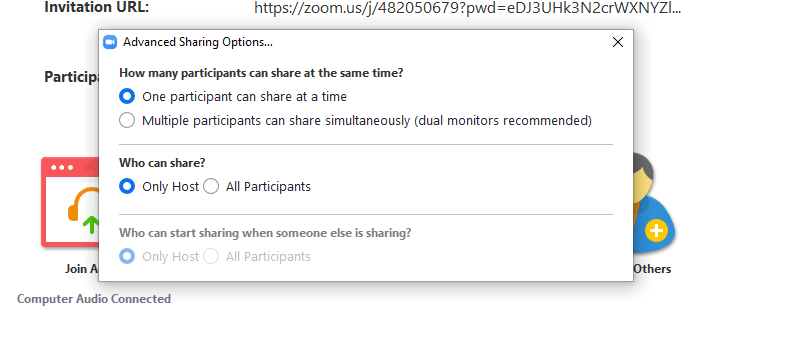
Task: Select Multiple participants can share simultaneously
Action: [x=127, y=121]
